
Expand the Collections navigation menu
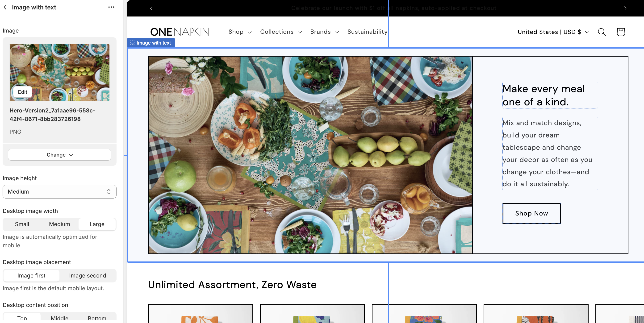coord(281,32)
